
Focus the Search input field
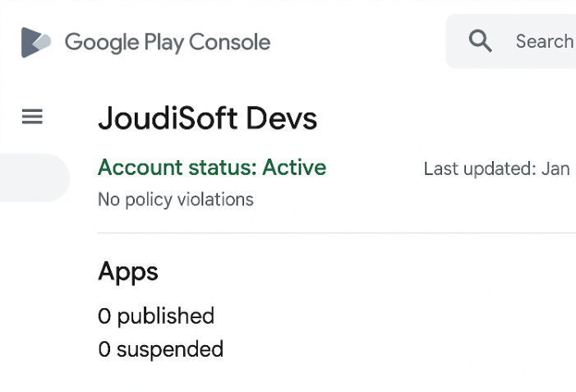[x=511, y=41]
